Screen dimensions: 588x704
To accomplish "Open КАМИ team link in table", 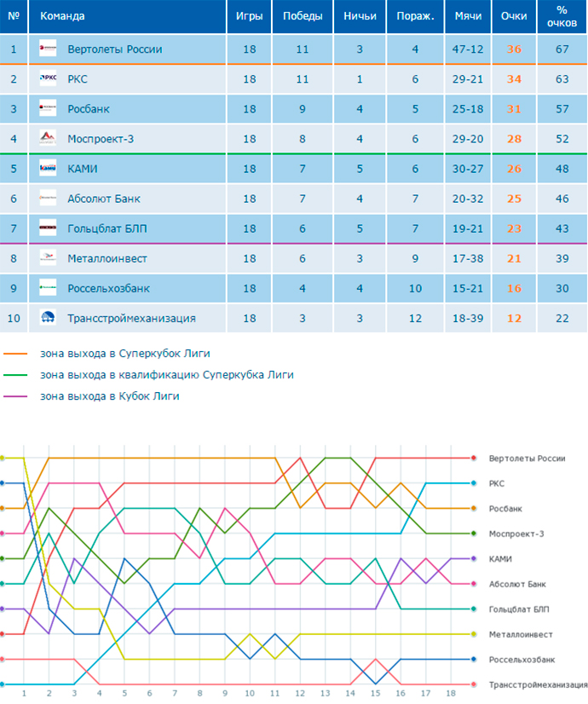I will coord(83,169).
